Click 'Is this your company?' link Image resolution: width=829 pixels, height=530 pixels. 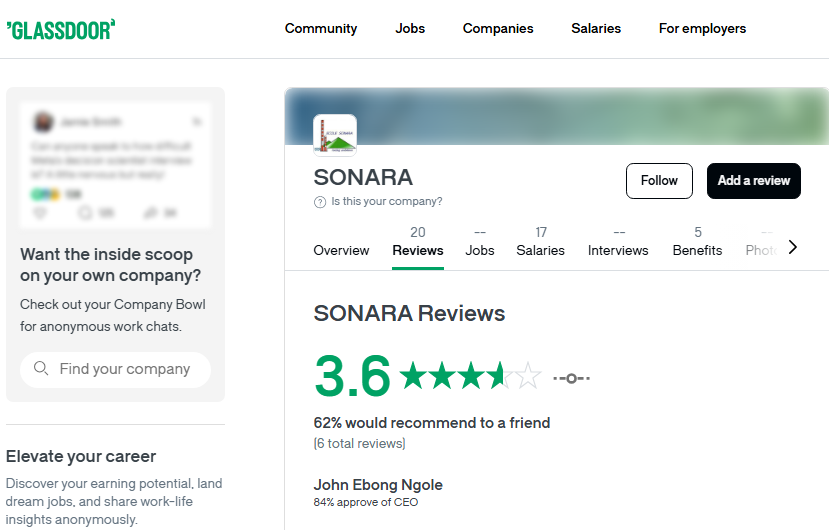(386, 202)
